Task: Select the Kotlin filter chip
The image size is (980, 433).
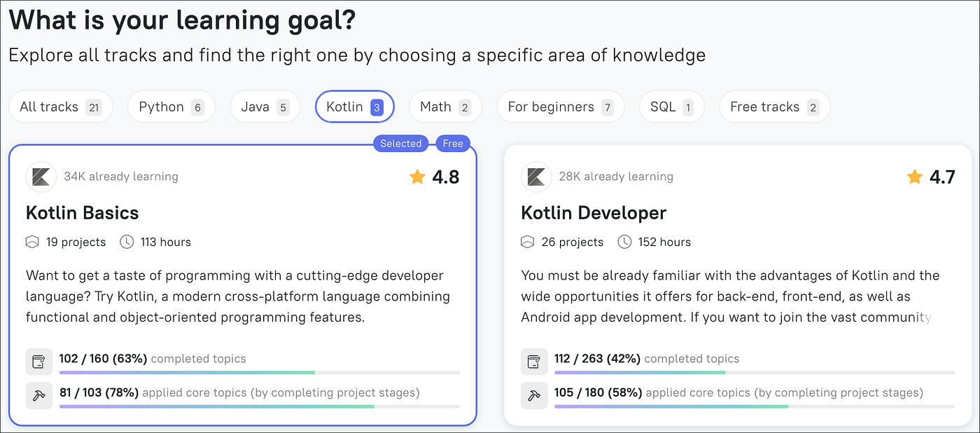Action: (354, 107)
